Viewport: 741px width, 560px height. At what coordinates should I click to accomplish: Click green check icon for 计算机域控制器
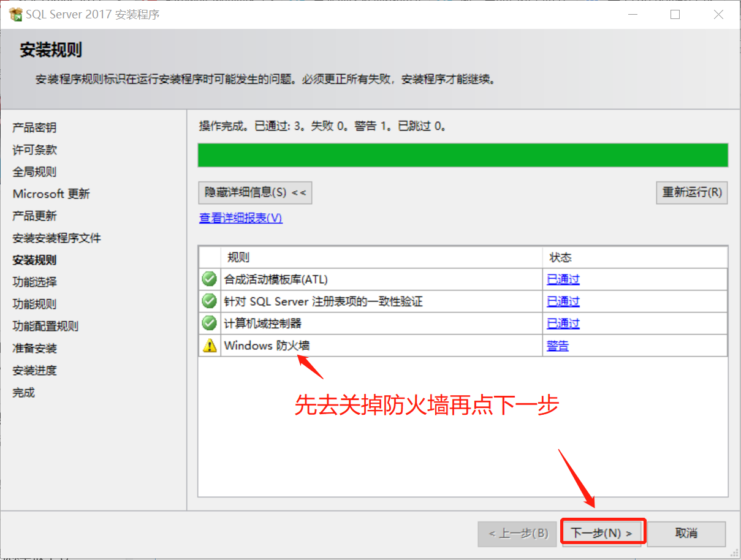coord(210,323)
